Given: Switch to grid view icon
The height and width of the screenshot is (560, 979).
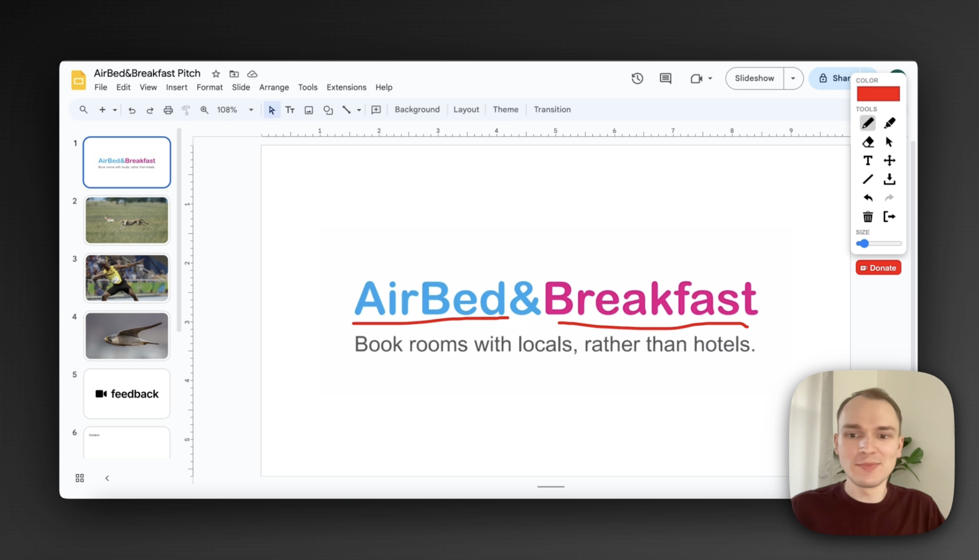Looking at the screenshot, I should click(80, 478).
